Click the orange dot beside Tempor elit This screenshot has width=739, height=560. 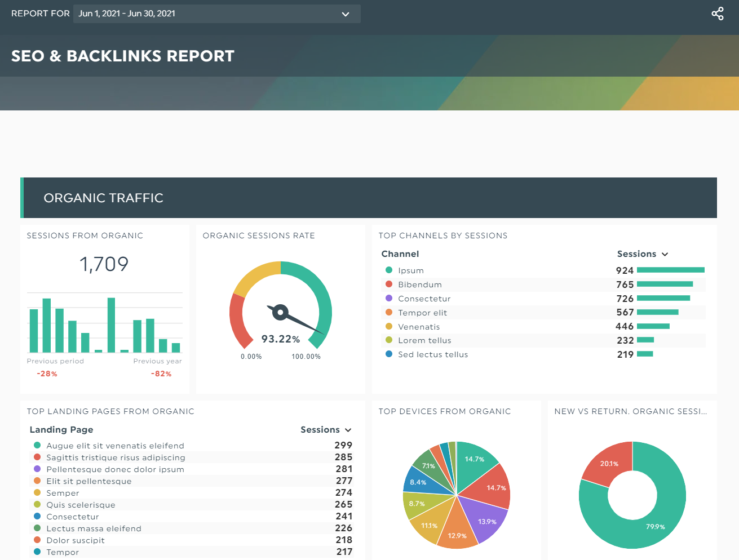389,313
